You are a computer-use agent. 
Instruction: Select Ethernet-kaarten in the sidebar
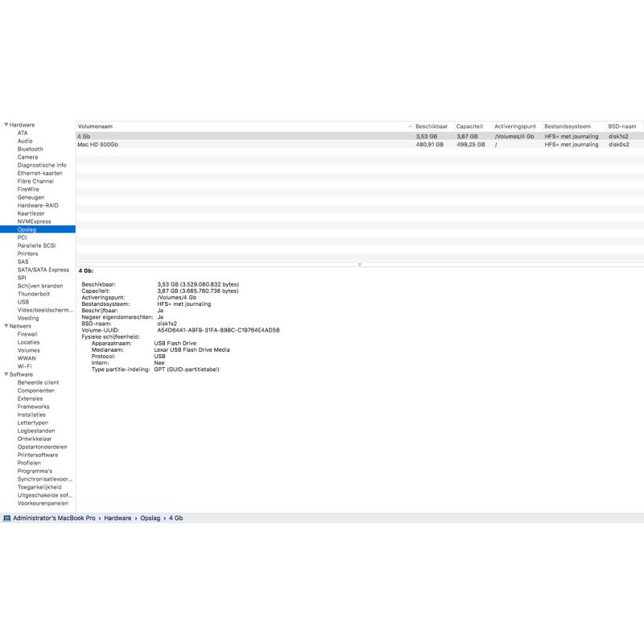(x=39, y=173)
